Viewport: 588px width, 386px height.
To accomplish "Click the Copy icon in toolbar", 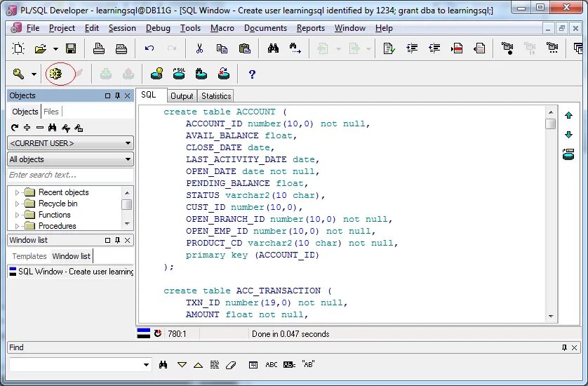I will 222,48.
